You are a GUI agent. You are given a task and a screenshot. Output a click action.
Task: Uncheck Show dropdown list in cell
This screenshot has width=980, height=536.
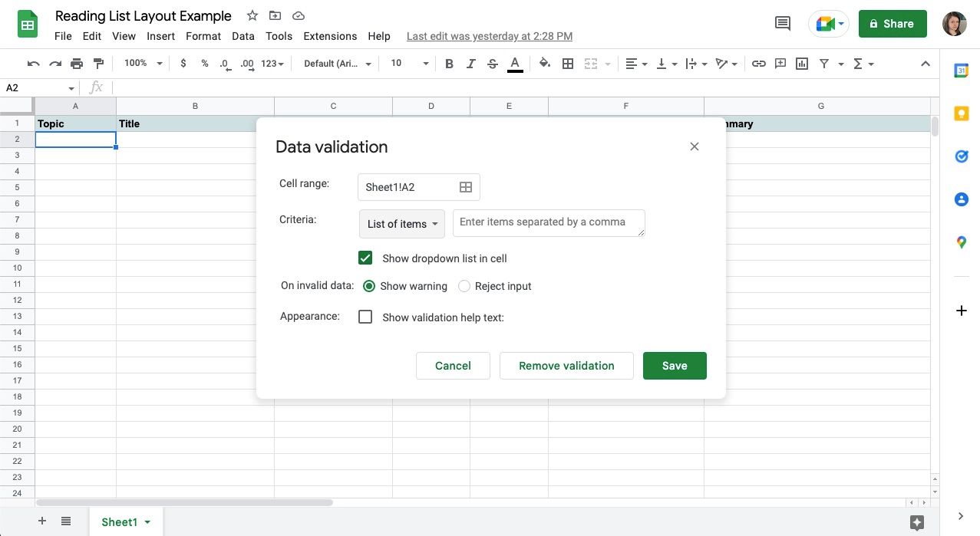pyautogui.click(x=365, y=258)
